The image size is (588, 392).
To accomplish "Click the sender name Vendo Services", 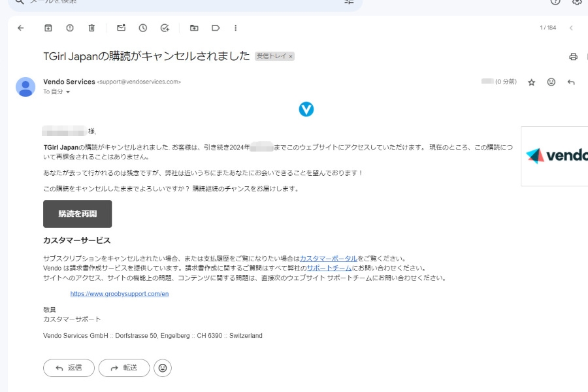I will (69, 82).
